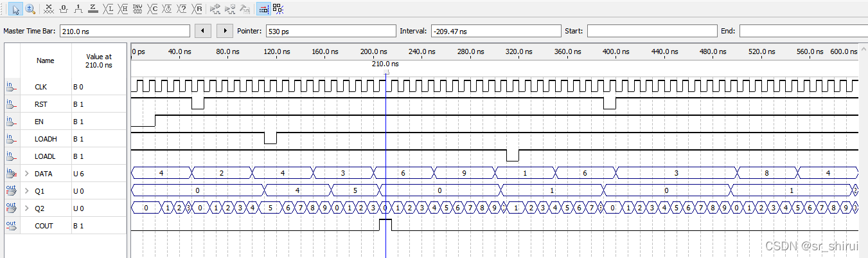Go to previous transition arrow button
868x258 pixels.
point(203,31)
